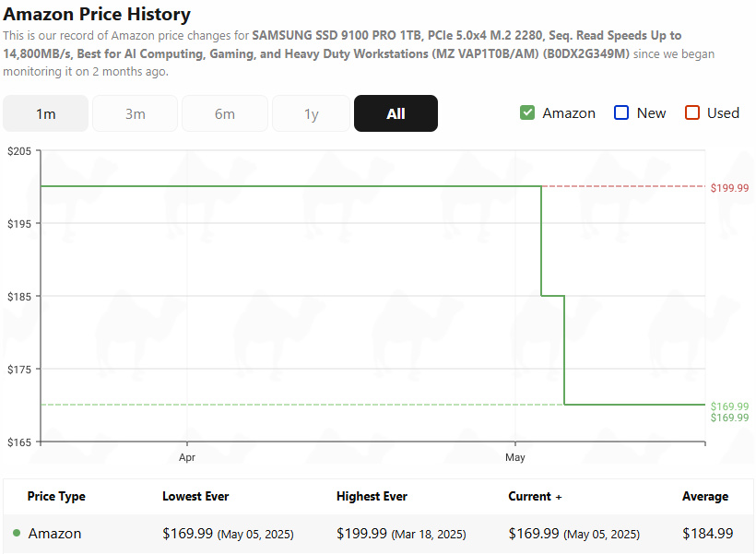
Task: Click the May axis label
Action: coord(515,457)
